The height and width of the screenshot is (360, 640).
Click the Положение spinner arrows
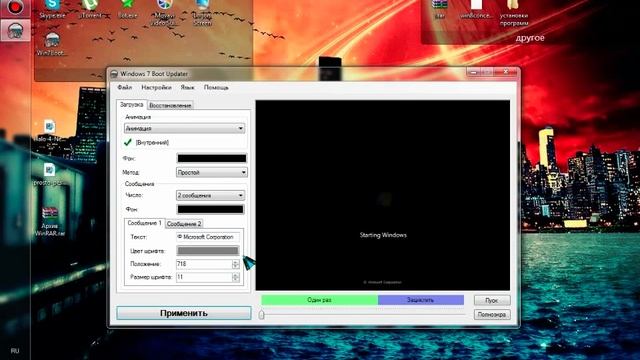coord(236,264)
